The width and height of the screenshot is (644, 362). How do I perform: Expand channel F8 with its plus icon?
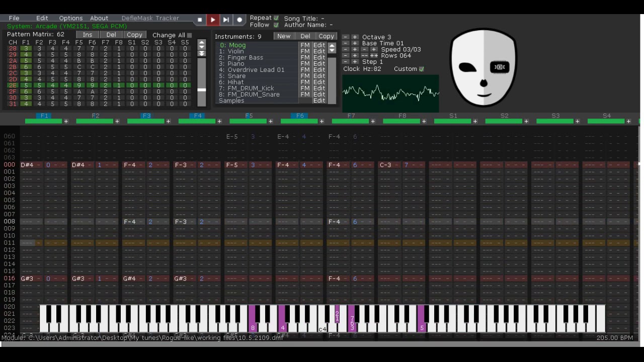pos(424,121)
